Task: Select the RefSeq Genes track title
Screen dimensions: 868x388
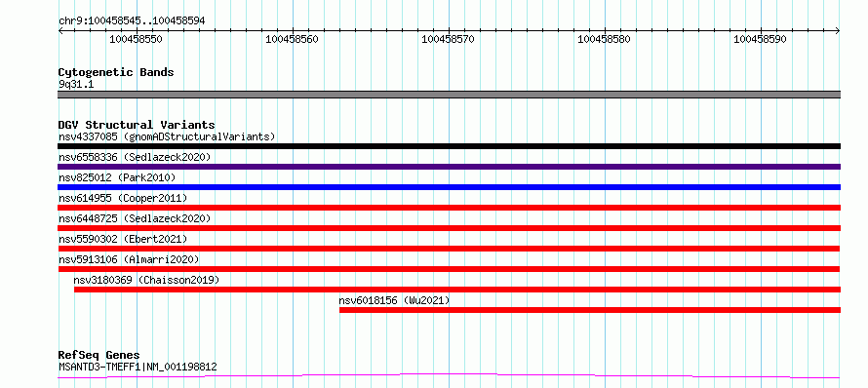Action: pos(99,356)
